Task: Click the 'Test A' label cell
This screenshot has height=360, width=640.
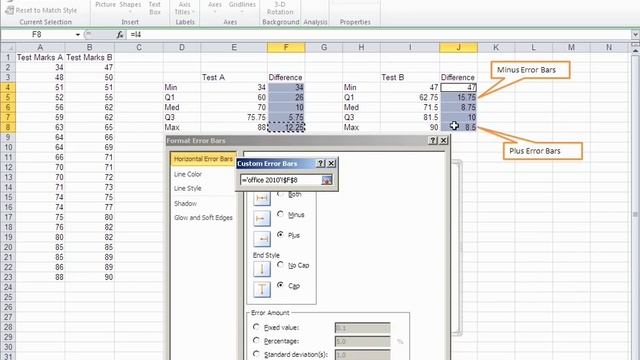Action: click(x=234, y=78)
